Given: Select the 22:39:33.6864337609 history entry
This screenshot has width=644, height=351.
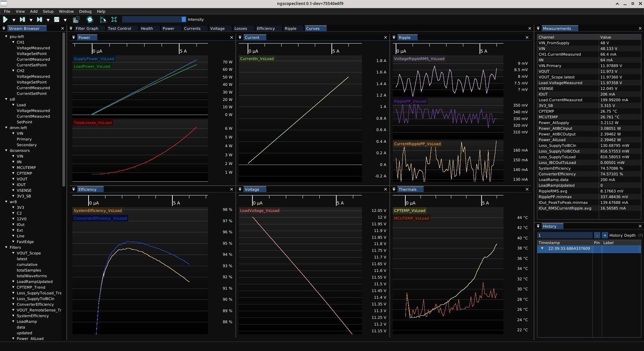Looking at the screenshot, I should [x=589, y=248].
